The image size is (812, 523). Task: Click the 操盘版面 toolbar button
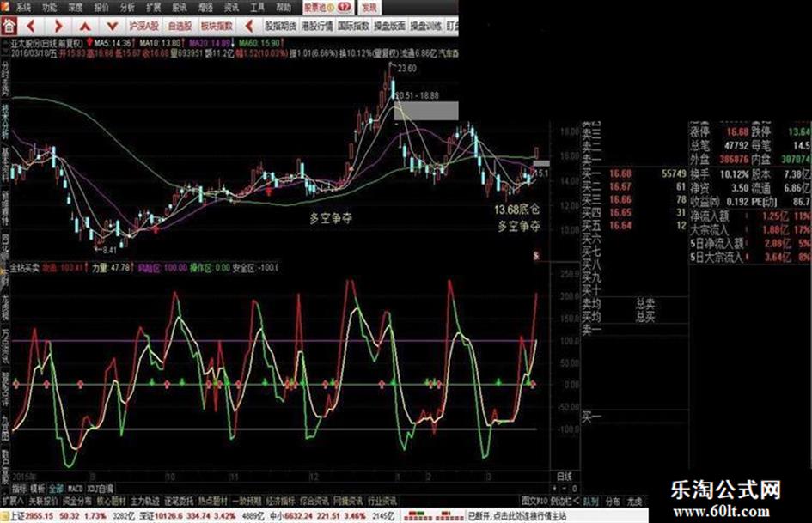coord(389,26)
